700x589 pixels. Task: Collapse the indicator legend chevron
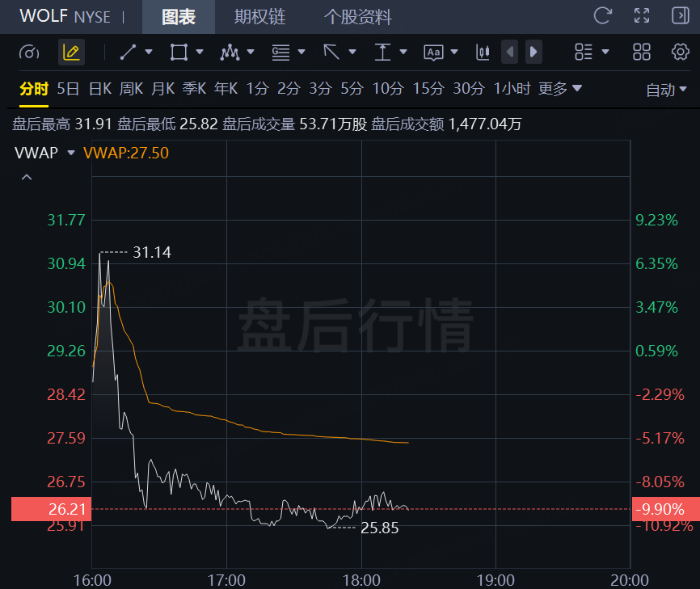pos(27,177)
